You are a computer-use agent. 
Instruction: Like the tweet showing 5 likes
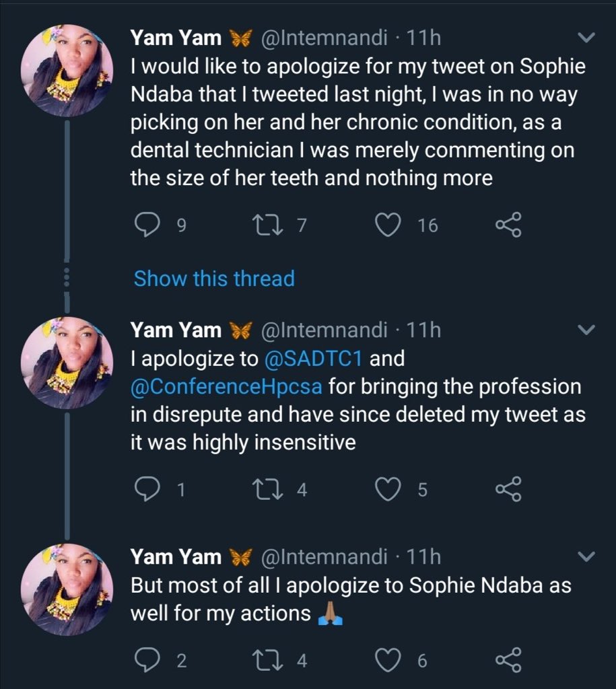[x=388, y=490]
